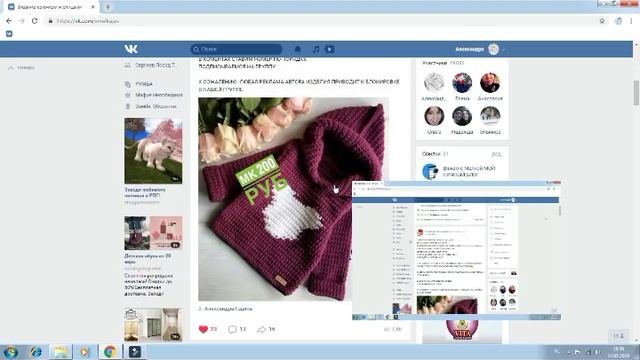Click the views eye icon on post

pos(387,329)
